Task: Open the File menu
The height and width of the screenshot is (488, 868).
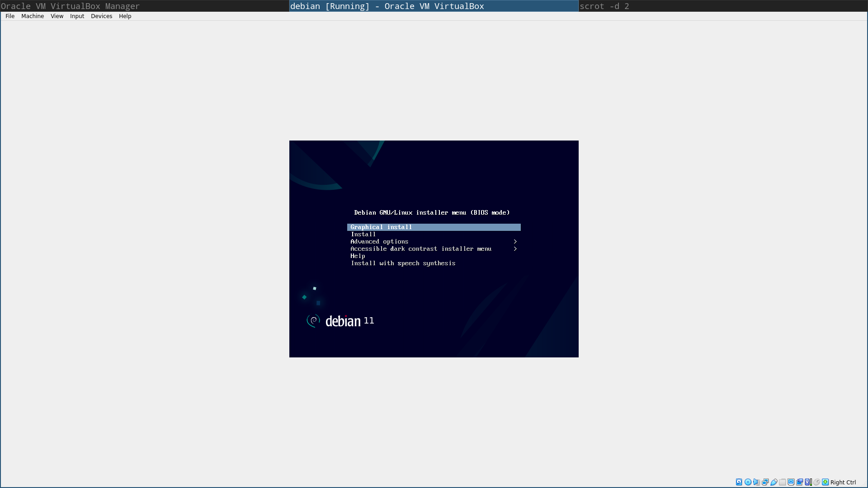Action: click(10, 16)
